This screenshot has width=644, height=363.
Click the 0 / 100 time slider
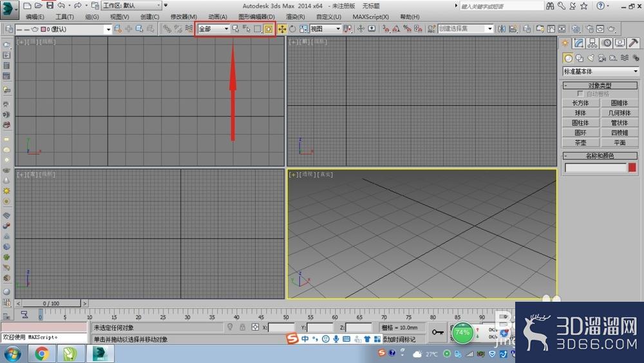(x=52, y=304)
